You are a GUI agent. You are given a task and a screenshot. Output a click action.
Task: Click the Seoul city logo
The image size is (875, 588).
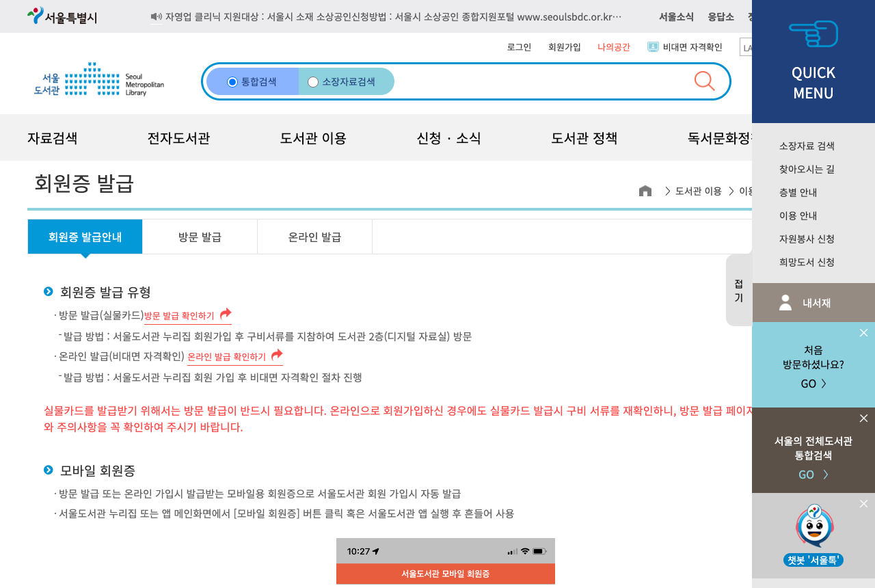62,16
